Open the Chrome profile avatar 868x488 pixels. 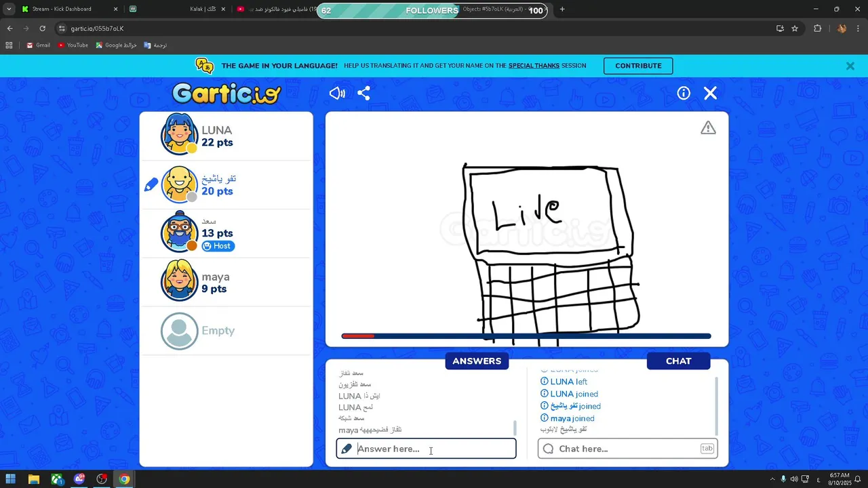click(842, 28)
